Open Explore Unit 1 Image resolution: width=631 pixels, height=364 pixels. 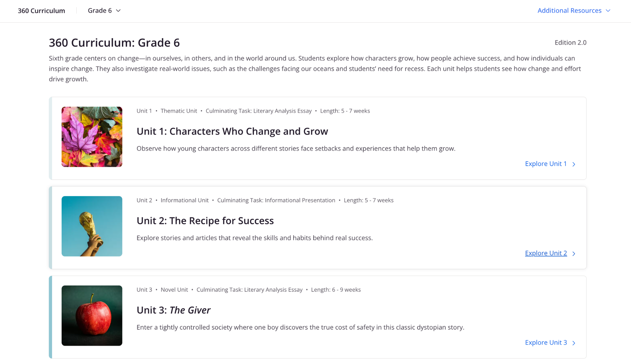click(x=546, y=164)
